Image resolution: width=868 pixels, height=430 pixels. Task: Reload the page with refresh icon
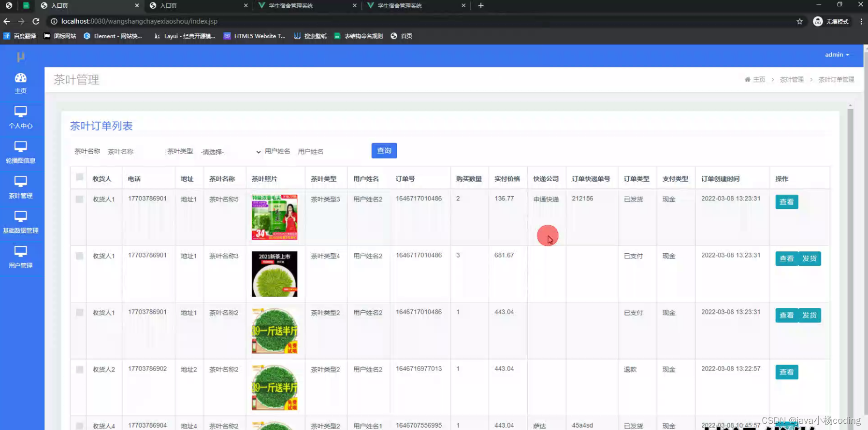(x=36, y=21)
